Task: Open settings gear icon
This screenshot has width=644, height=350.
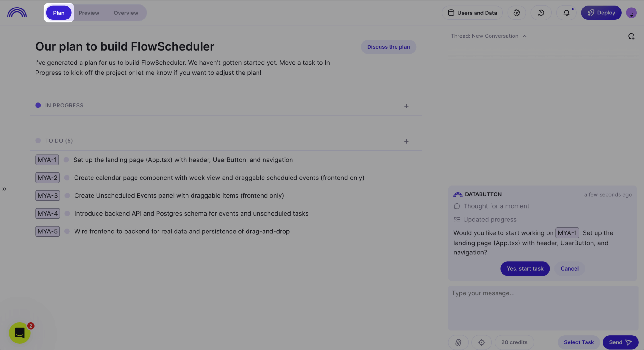Action: pos(517,13)
